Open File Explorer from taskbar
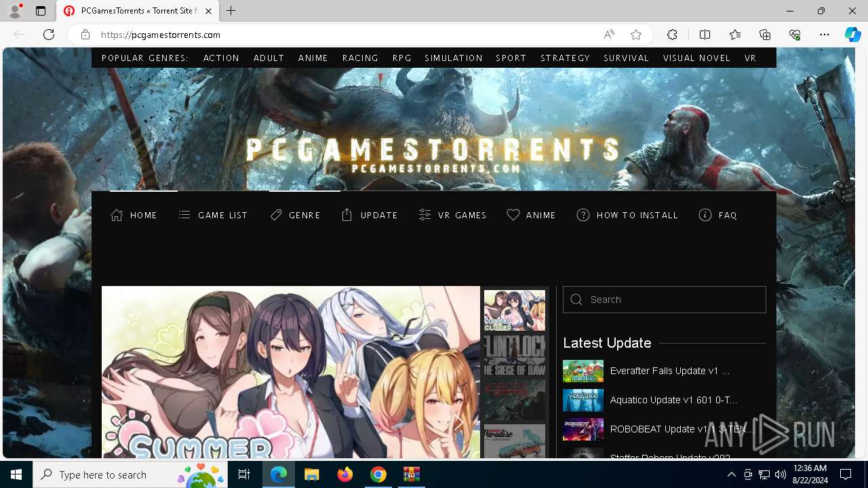The image size is (868, 488). pos(311,474)
